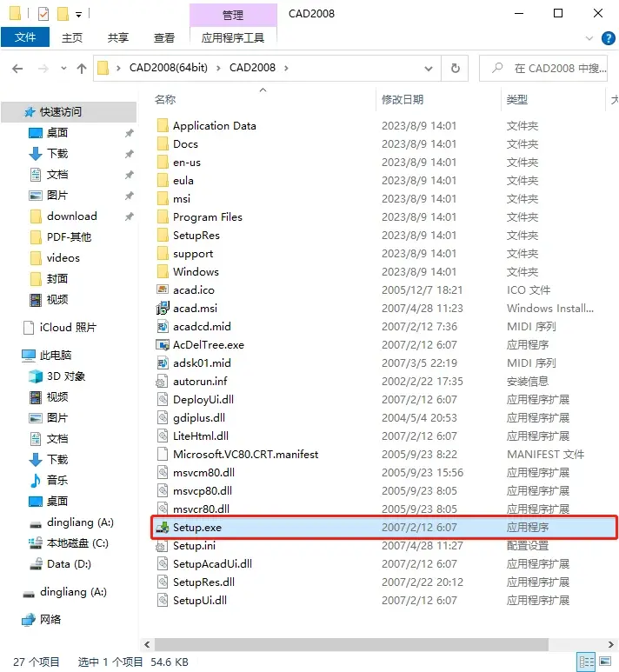This screenshot has width=619, height=672.
Task: Select the SetupRes folder
Action: tap(196, 236)
